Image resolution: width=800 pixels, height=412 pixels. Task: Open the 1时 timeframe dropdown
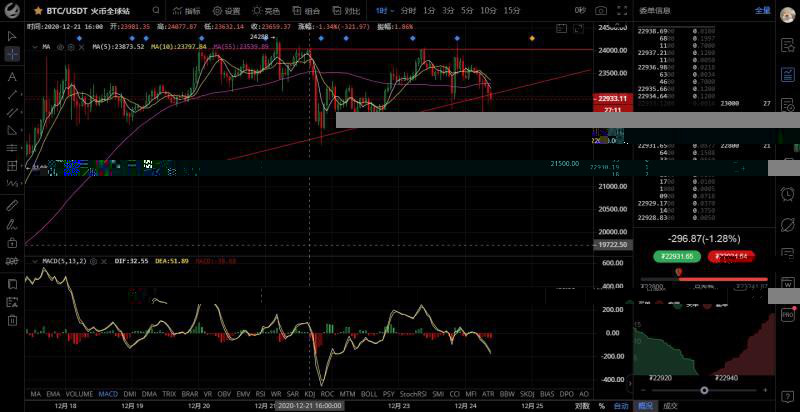pos(385,10)
